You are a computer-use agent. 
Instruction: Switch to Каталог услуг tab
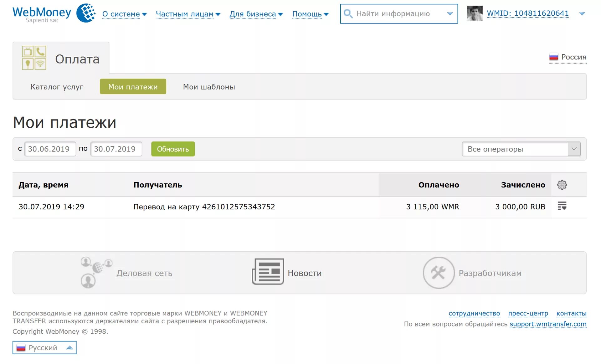pos(57,87)
